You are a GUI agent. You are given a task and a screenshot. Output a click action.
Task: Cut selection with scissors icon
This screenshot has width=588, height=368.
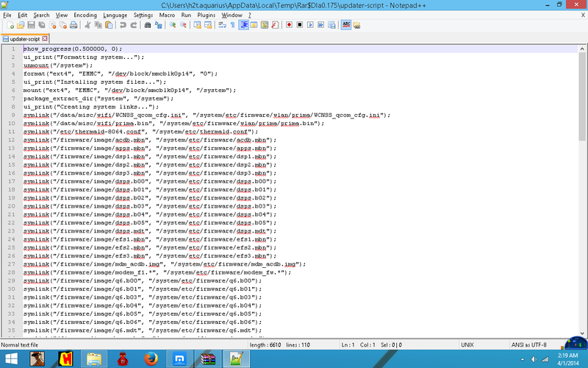point(87,25)
